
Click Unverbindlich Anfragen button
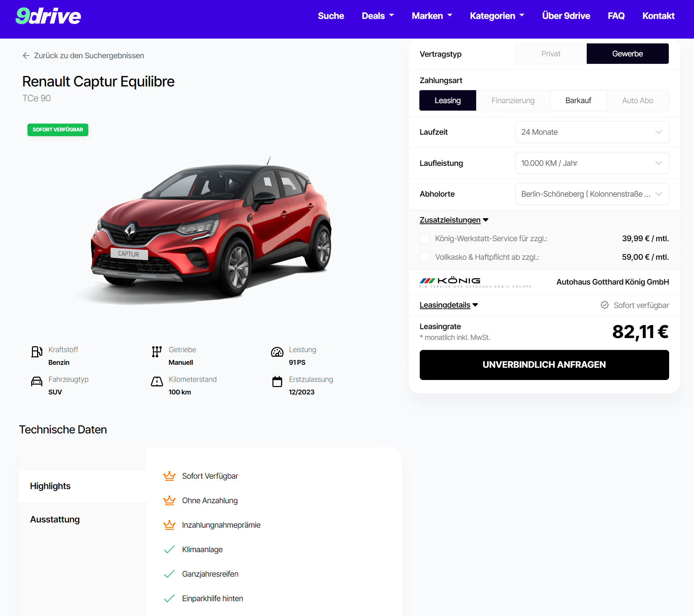(544, 365)
